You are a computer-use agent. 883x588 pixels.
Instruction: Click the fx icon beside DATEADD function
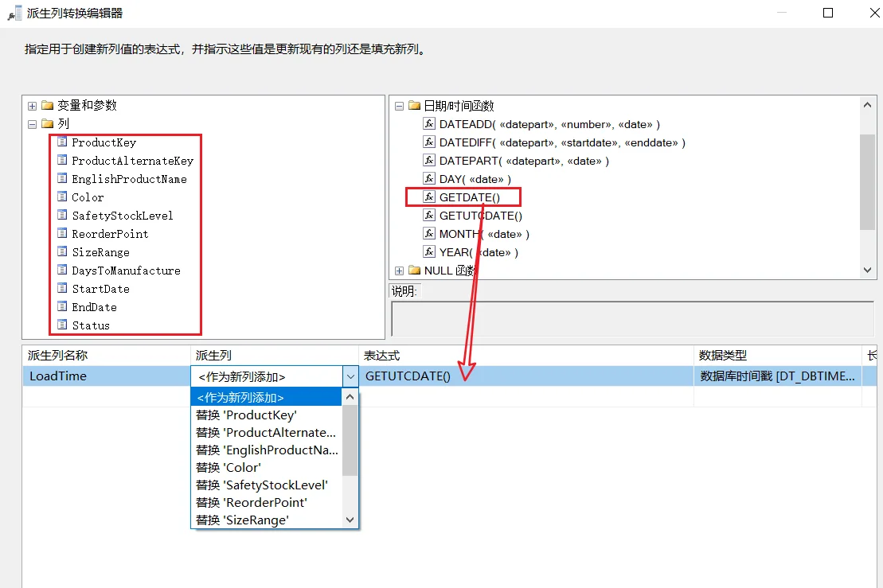point(429,124)
